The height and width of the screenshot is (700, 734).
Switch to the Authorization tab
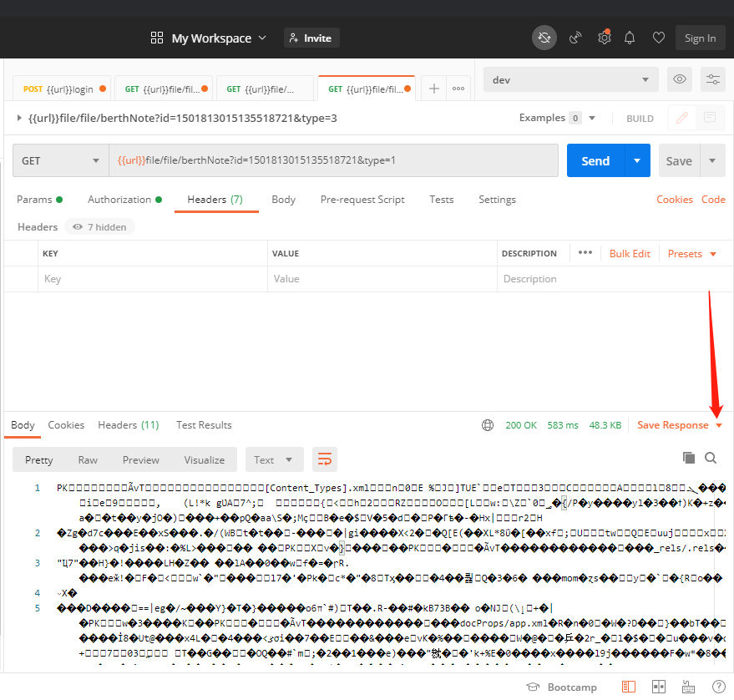pos(124,200)
